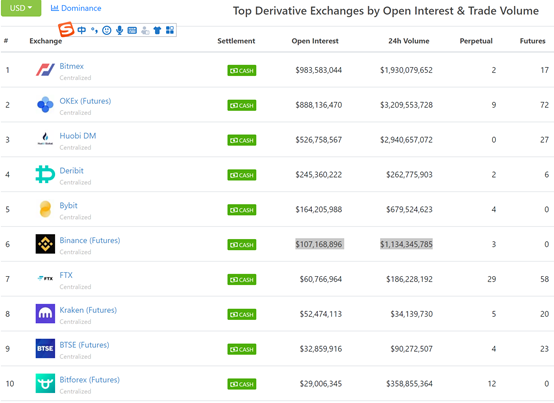Click the OKEx logo icon

[45, 105]
